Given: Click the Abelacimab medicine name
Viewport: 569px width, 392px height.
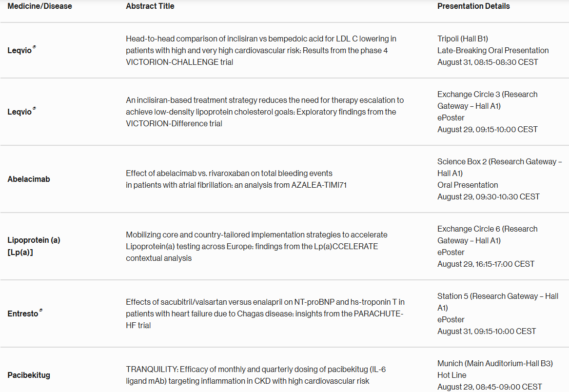Looking at the screenshot, I should [x=29, y=179].
